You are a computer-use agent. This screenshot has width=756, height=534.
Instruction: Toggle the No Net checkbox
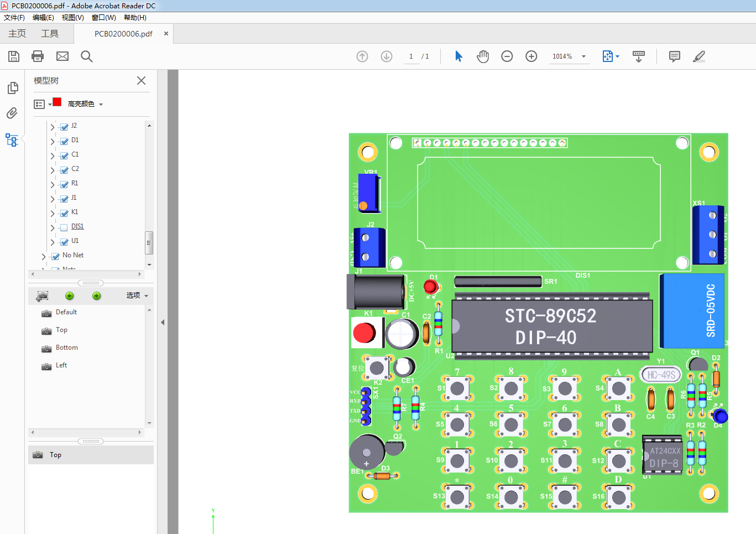pos(55,256)
